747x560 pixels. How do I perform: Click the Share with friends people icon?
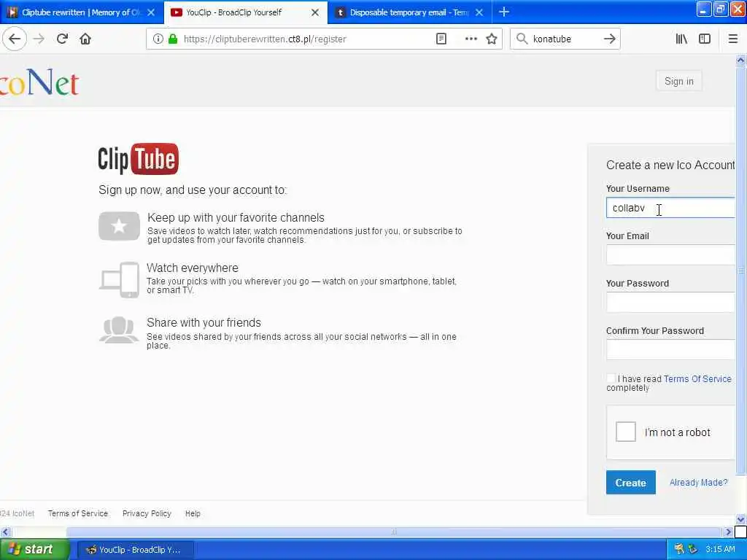pos(119,330)
